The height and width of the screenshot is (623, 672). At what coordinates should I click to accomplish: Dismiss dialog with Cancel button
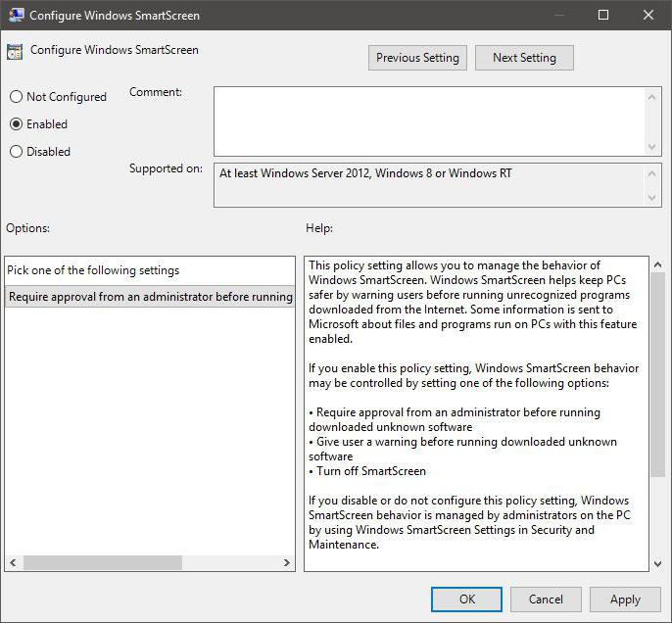(546, 599)
